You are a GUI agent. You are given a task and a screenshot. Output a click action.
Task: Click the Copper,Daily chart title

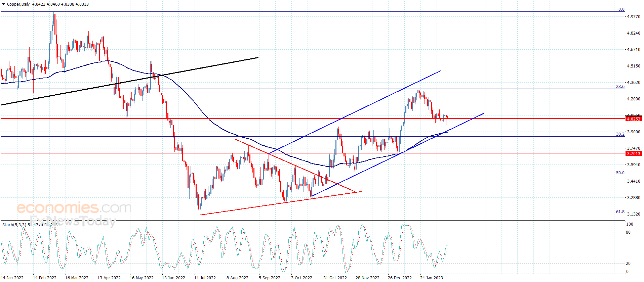click(x=18, y=4)
